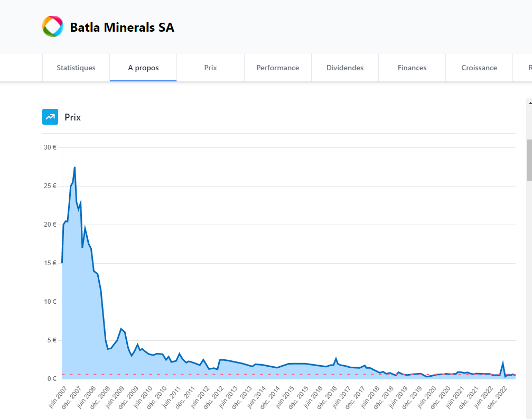Click the déc. 2019 date label
This screenshot has width=532, height=419.
412,397
